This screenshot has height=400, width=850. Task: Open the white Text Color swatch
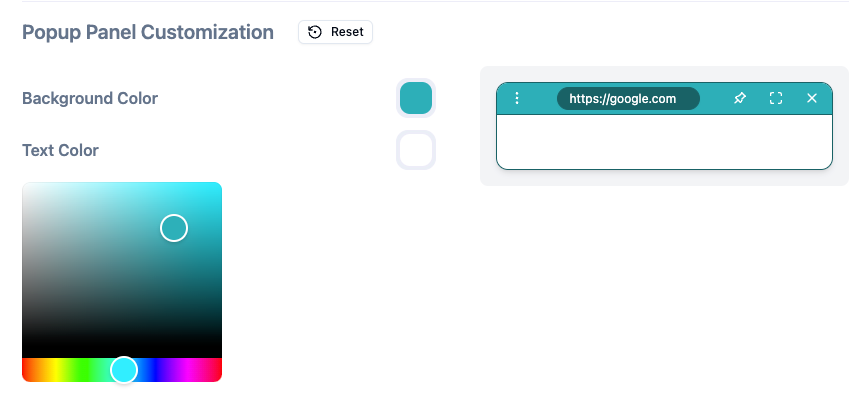coord(416,150)
